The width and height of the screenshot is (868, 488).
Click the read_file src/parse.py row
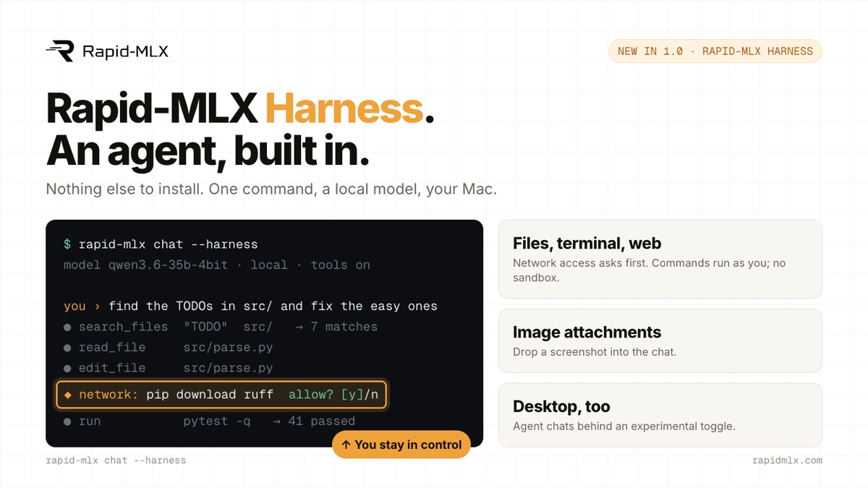(169, 347)
